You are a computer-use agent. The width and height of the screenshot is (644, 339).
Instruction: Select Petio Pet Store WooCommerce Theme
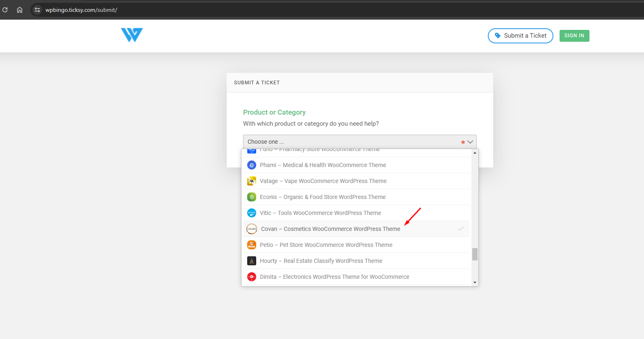pyautogui.click(x=357, y=245)
